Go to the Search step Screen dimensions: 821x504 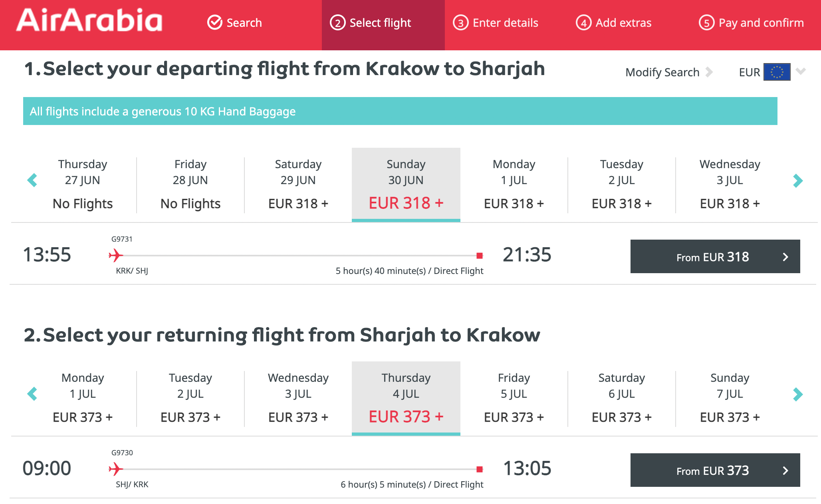[x=234, y=23]
